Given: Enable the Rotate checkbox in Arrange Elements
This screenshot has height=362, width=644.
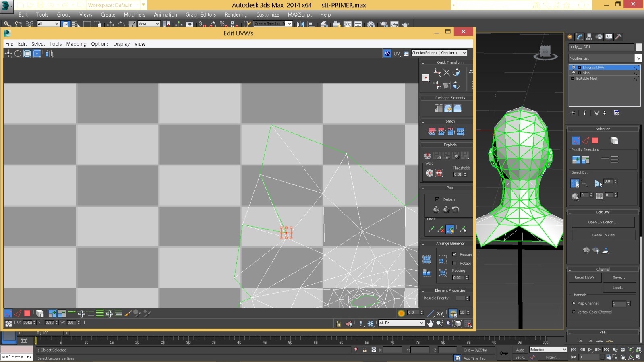Looking at the screenshot, I should coord(454,263).
